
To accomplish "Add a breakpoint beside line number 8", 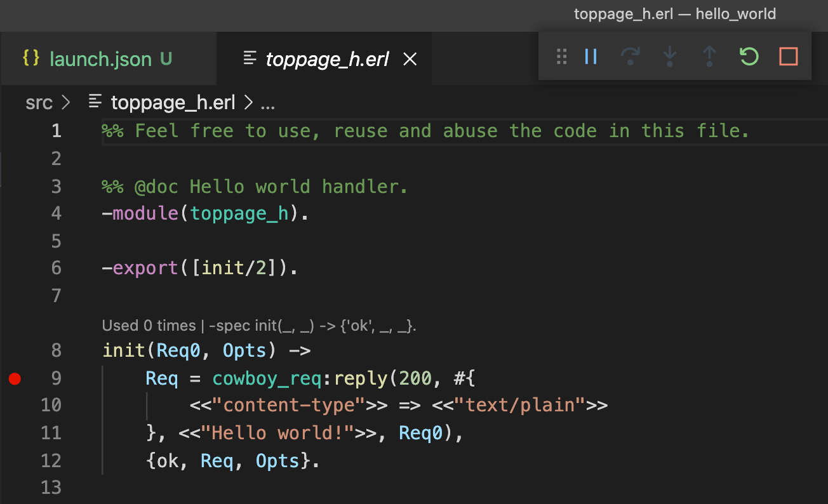I will click(x=15, y=350).
